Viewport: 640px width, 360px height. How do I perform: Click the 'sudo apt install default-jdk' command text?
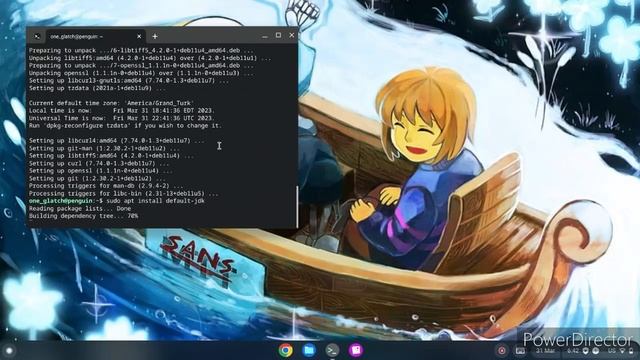tap(156, 201)
